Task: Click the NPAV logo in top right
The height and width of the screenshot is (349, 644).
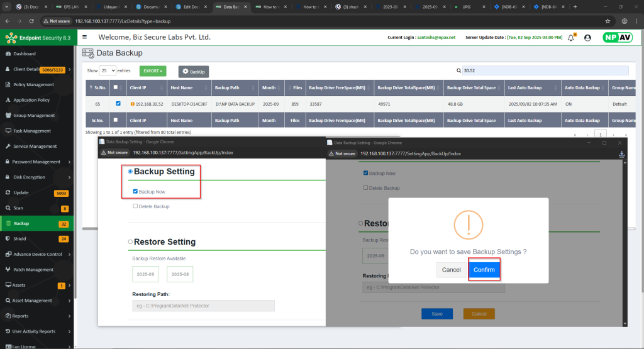Action: coord(617,38)
